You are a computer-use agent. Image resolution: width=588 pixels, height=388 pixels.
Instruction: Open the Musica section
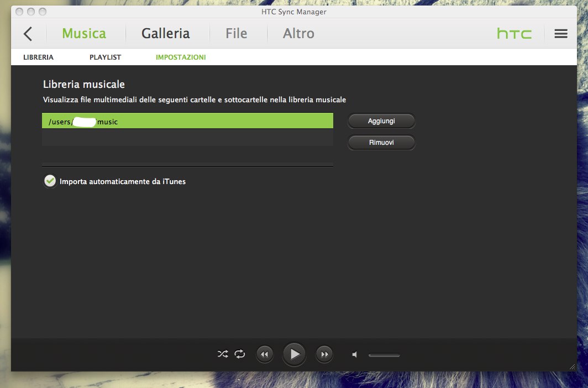(x=84, y=33)
